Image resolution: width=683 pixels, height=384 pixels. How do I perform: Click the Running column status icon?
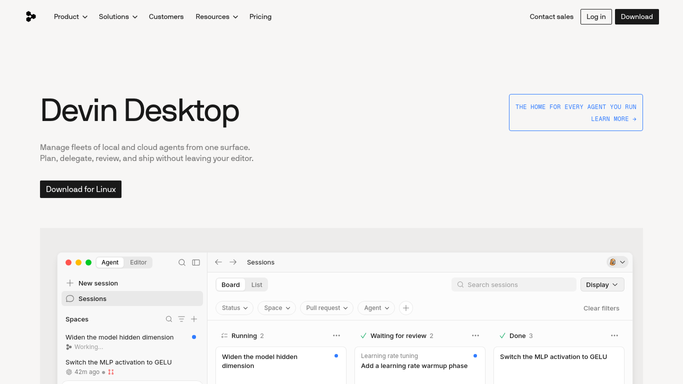(x=224, y=336)
